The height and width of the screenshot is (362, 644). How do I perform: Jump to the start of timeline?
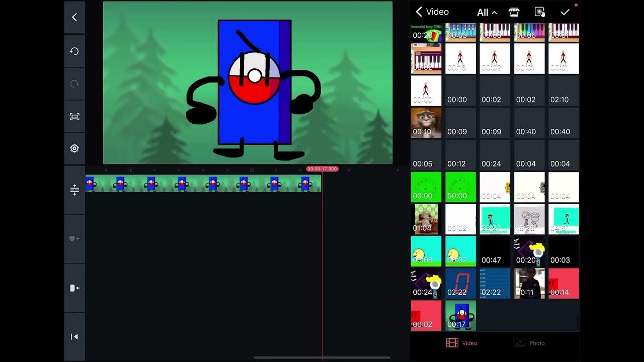(x=74, y=336)
